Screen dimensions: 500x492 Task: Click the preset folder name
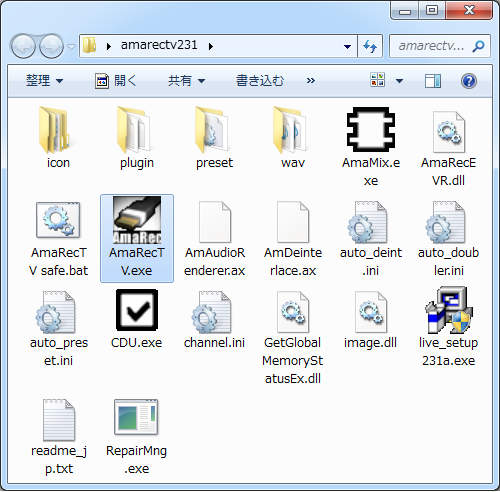pyautogui.click(x=214, y=163)
